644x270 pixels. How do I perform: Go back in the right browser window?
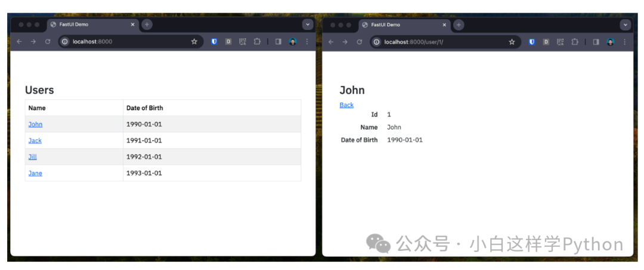(x=331, y=42)
